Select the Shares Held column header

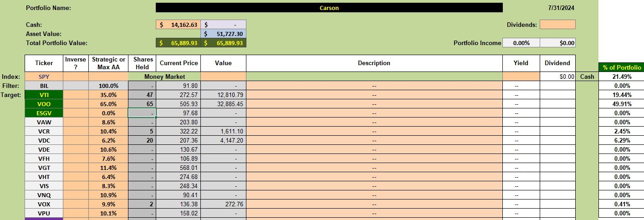click(x=142, y=63)
